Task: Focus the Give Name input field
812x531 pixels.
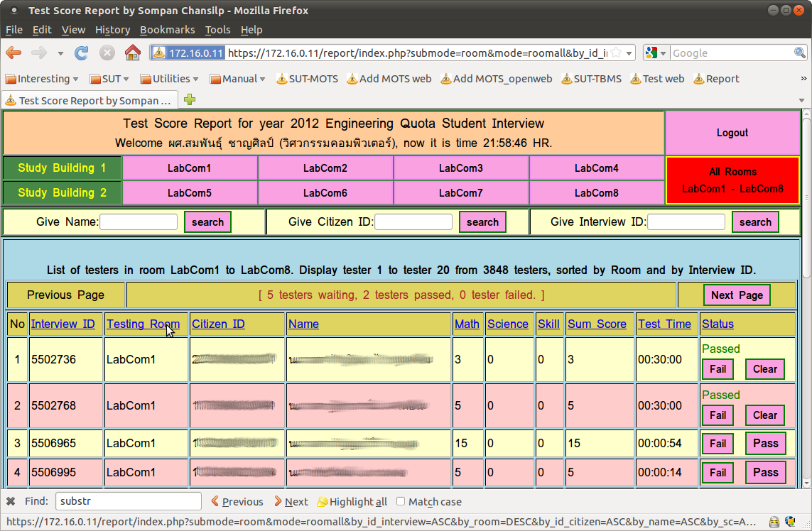Action: pyautogui.click(x=139, y=222)
